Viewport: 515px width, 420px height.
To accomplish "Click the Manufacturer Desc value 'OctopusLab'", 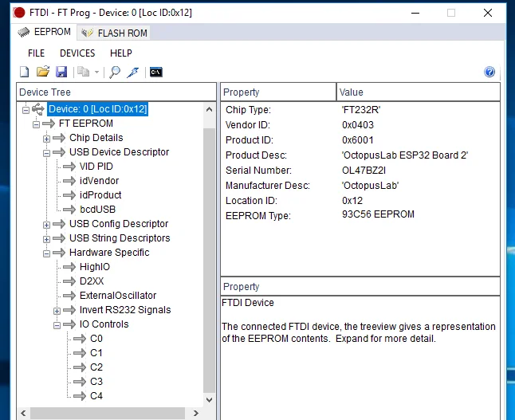I will (370, 186).
